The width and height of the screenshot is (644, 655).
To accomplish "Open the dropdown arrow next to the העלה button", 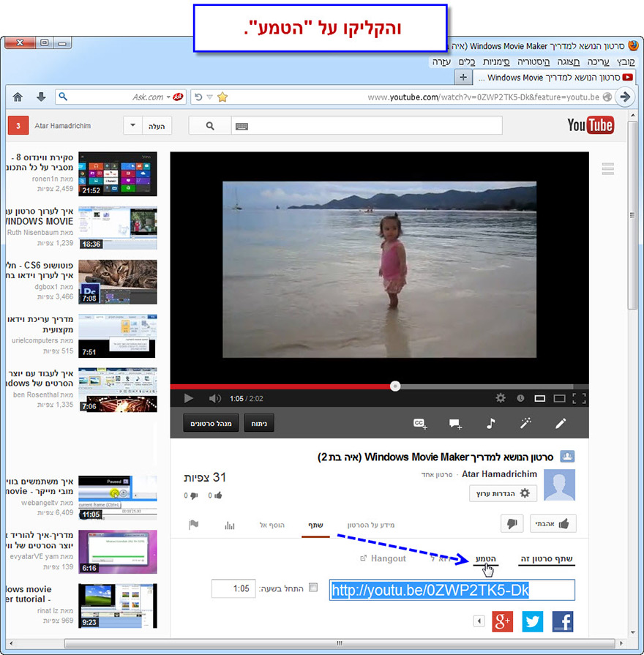I will pyautogui.click(x=133, y=126).
